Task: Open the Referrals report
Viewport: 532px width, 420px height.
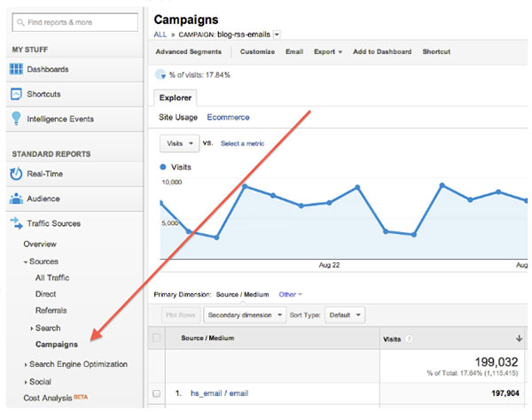Action: coord(51,310)
